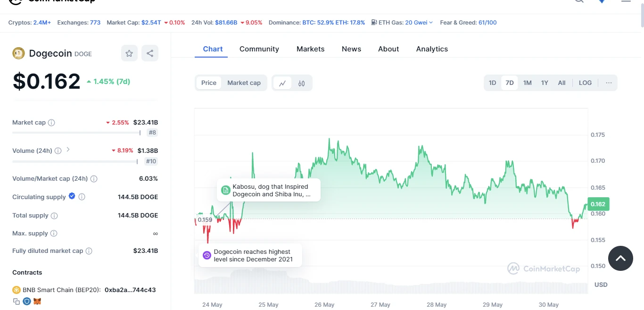Click the 144.5B DOGE Circulating supply value

pos(138,197)
